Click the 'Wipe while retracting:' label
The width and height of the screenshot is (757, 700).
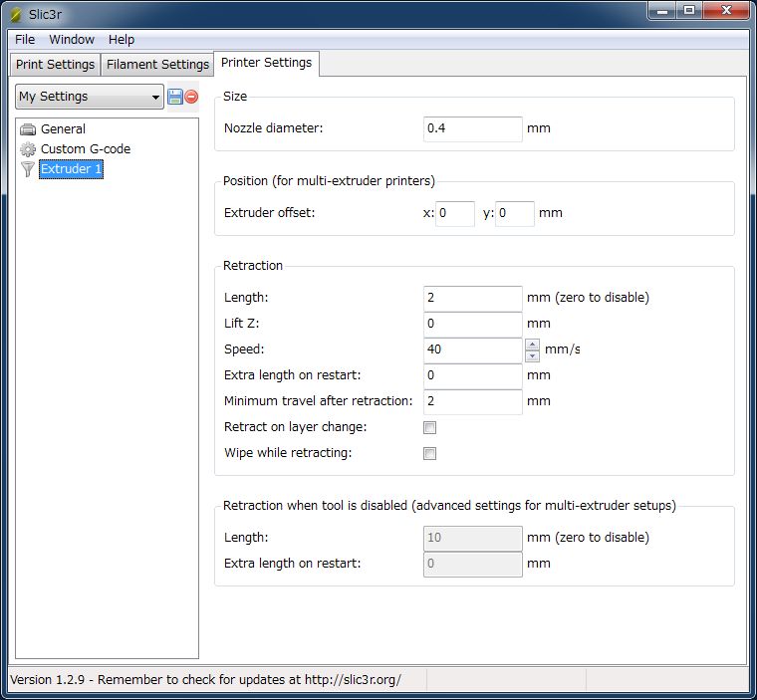(288, 453)
